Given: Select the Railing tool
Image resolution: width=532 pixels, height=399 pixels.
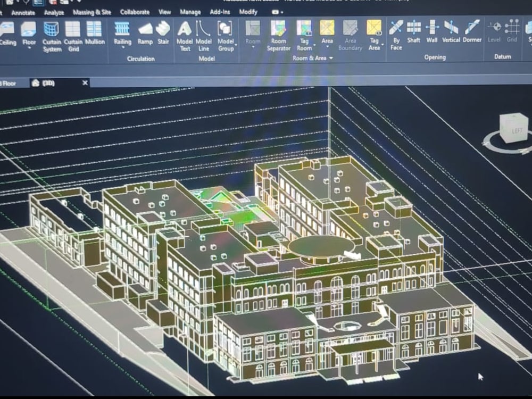Looking at the screenshot, I should (122, 34).
